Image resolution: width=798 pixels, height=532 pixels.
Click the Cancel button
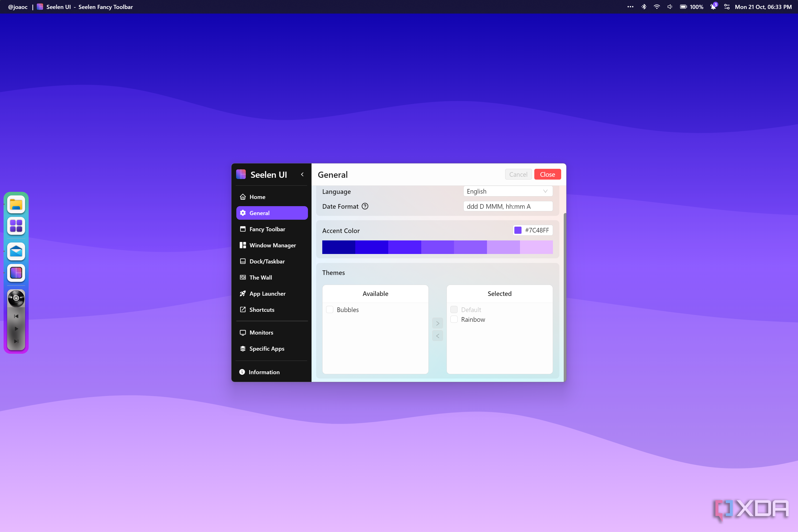tap(518, 174)
